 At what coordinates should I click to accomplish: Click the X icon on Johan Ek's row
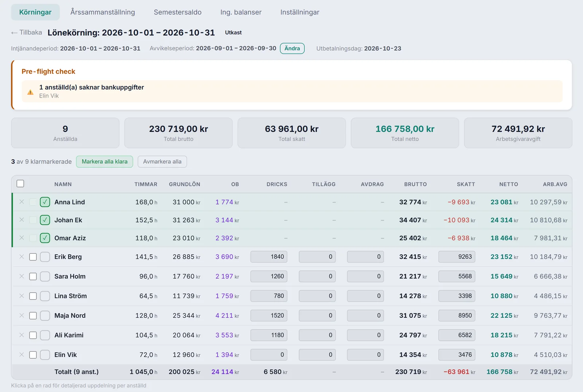coord(21,220)
